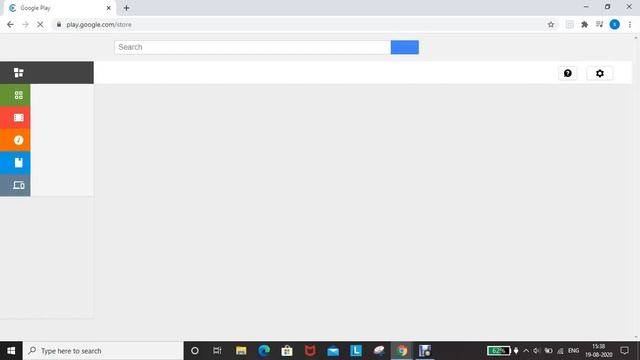Open the Chrome profile avatar

pos(614,24)
